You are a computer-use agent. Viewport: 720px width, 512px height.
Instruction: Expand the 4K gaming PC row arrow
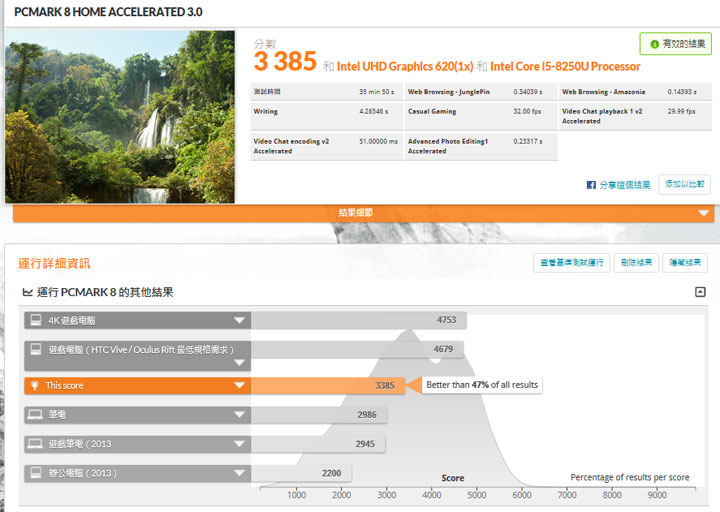[239, 321]
